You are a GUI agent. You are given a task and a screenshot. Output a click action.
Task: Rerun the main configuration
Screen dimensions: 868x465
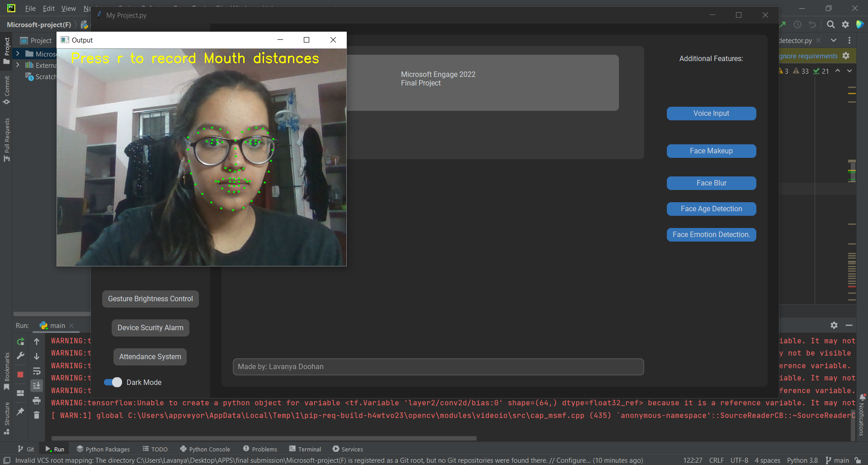coord(20,342)
